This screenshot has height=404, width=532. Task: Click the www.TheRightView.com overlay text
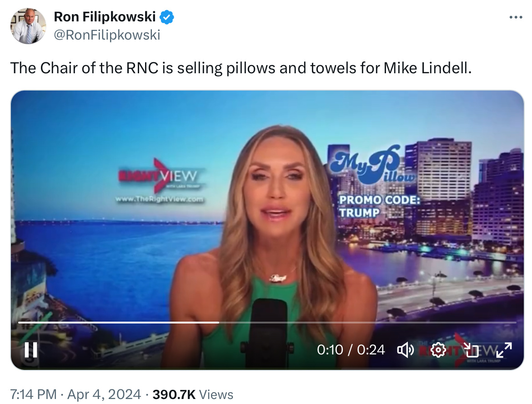[160, 199]
